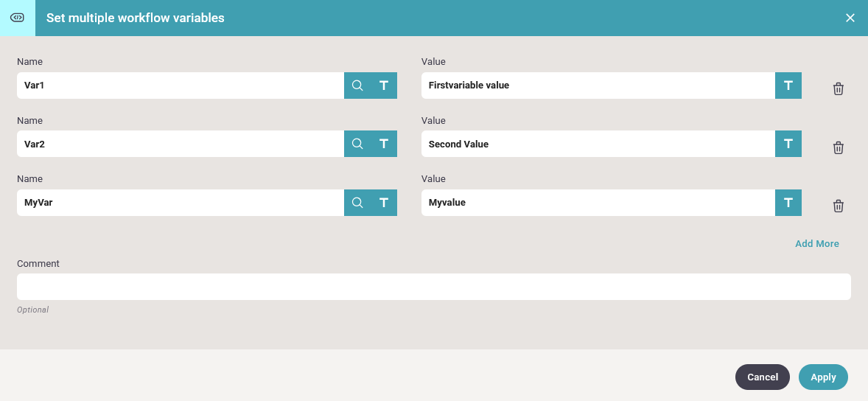Click the text mode icon for MyVar name
This screenshot has height=401, width=868.
(384, 203)
